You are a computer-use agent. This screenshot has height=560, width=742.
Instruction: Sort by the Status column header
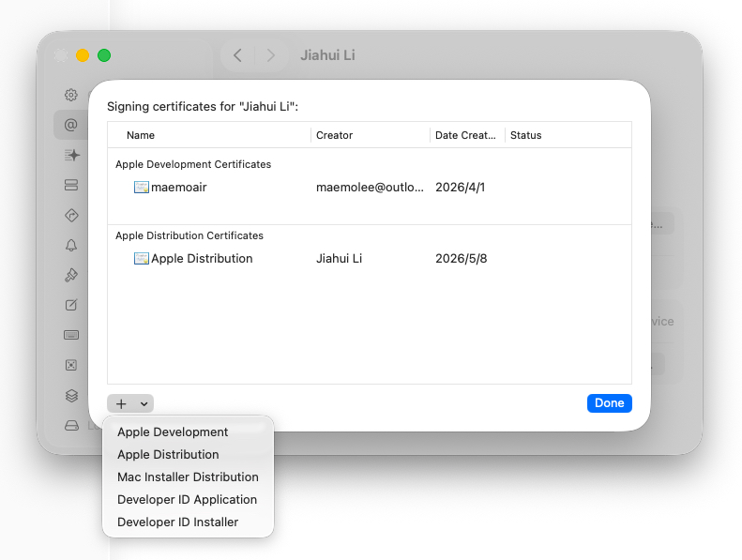[x=568, y=135]
